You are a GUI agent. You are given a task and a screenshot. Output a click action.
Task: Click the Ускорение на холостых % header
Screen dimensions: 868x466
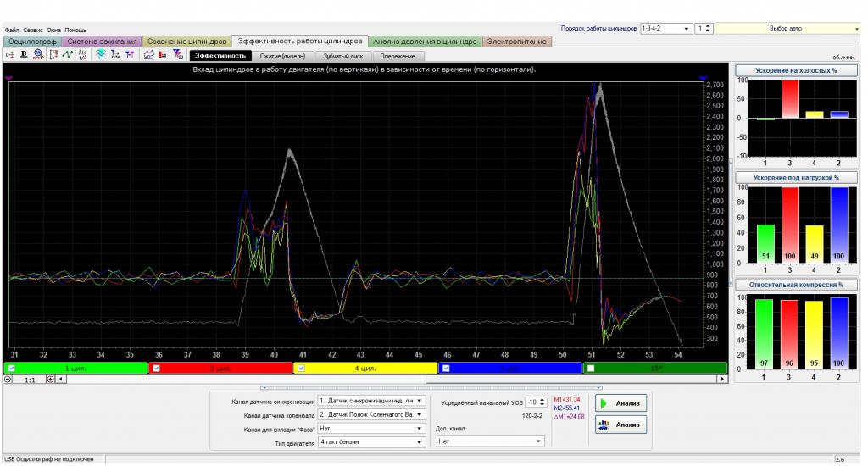pyautogui.click(x=796, y=71)
